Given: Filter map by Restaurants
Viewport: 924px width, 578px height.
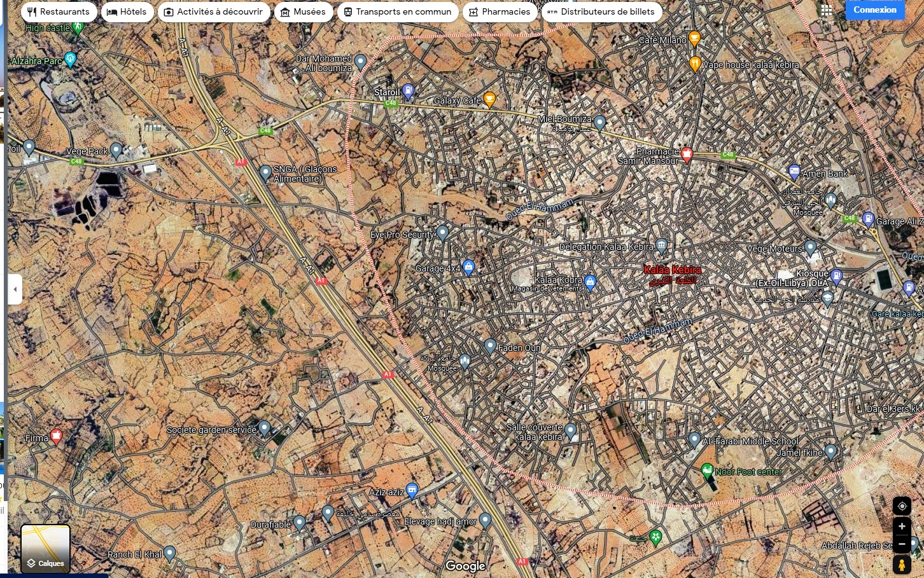Looking at the screenshot, I should click(x=59, y=12).
